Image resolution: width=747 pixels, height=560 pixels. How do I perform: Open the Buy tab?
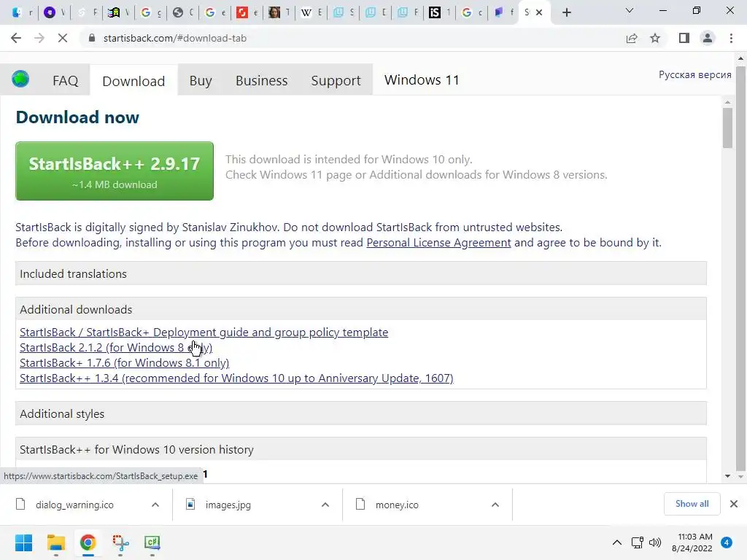(x=201, y=80)
